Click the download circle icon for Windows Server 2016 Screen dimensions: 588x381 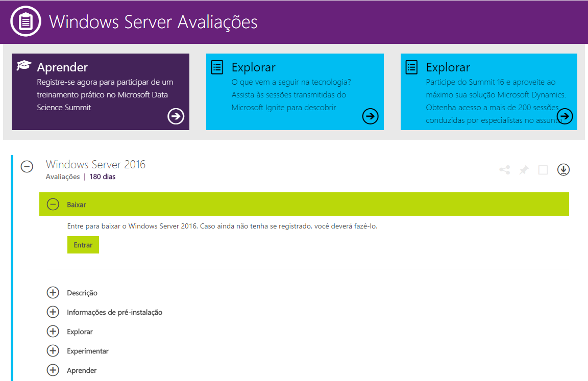[563, 170]
